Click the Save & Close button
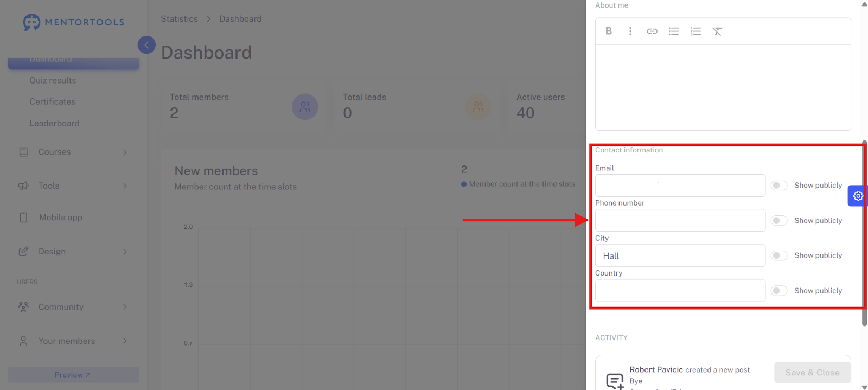868x390 pixels. 812,373
